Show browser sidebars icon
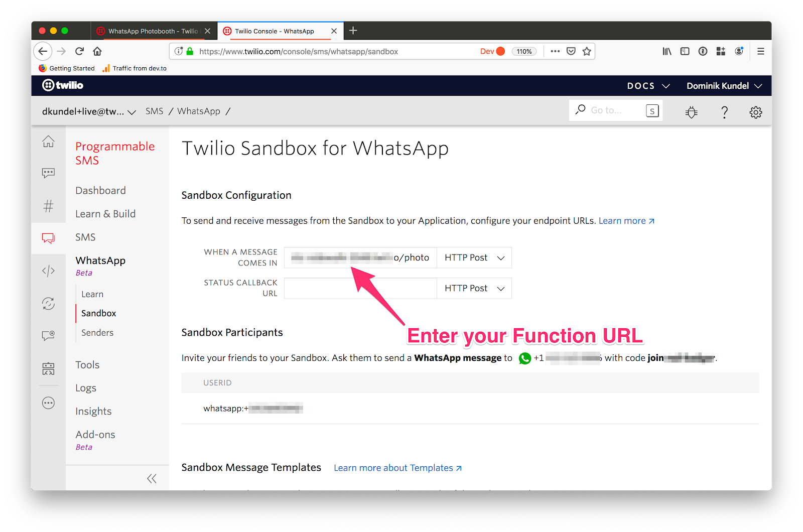Image resolution: width=803 pixels, height=532 pixels. (x=685, y=51)
